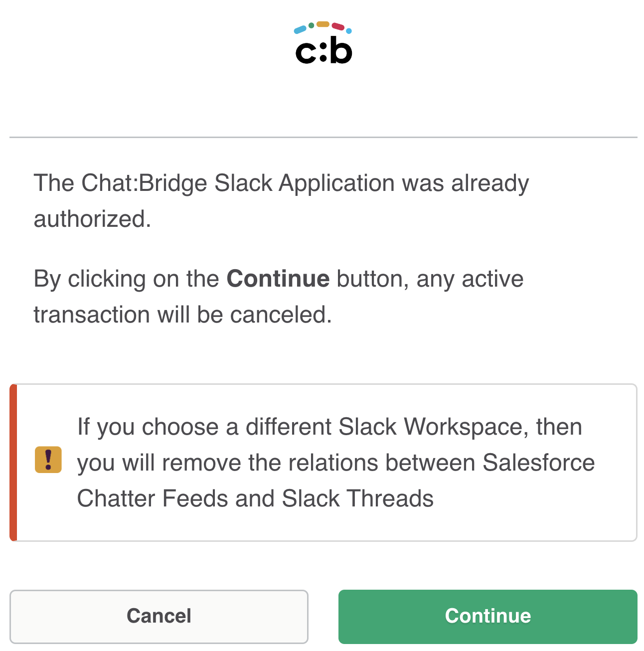Click the letter "c" in the logo
The height and width of the screenshot is (651, 644).
pyautogui.click(x=305, y=52)
